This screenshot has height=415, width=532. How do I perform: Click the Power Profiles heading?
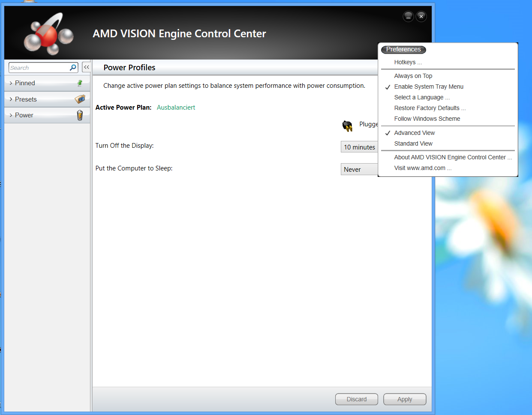(x=129, y=68)
